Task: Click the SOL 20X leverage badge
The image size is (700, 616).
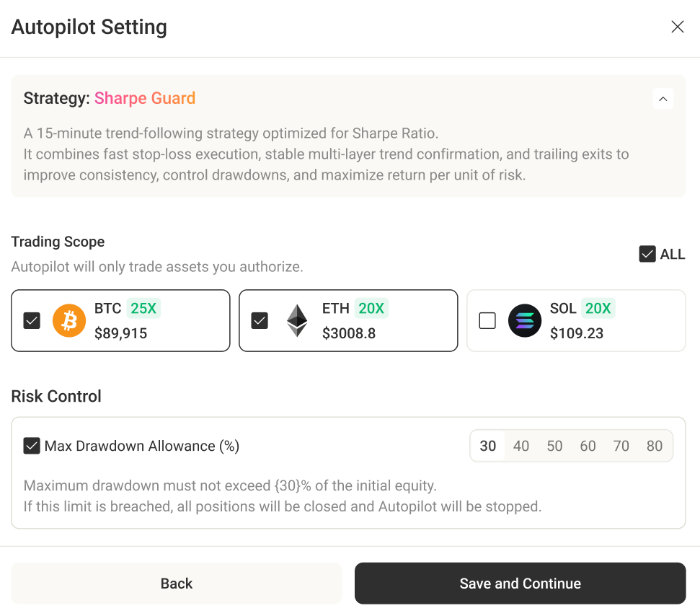Action: pyautogui.click(x=598, y=309)
